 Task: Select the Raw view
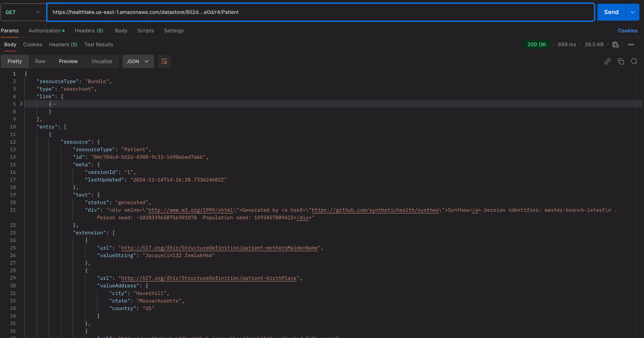click(x=40, y=61)
